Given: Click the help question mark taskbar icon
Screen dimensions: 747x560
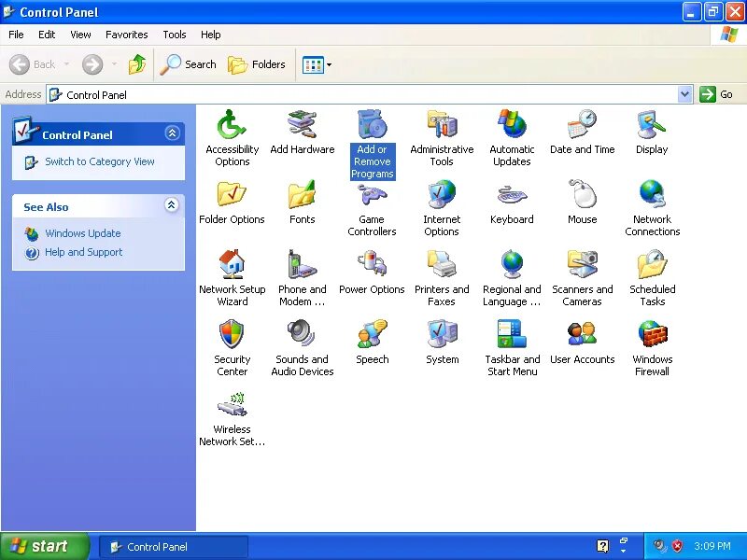Looking at the screenshot, I should point(602,546).
